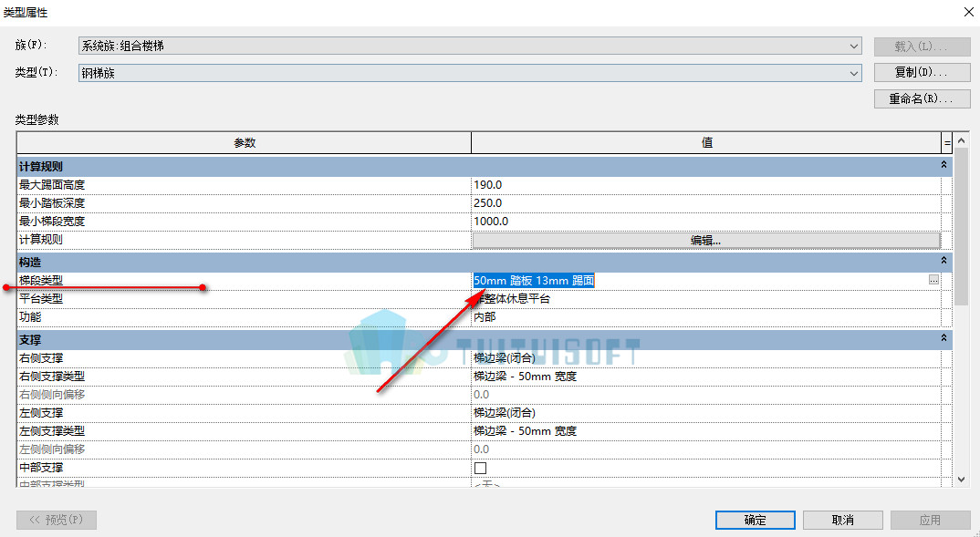
Task: Select the 梯段类型 parameter label
Action: (x=41, y=281)
